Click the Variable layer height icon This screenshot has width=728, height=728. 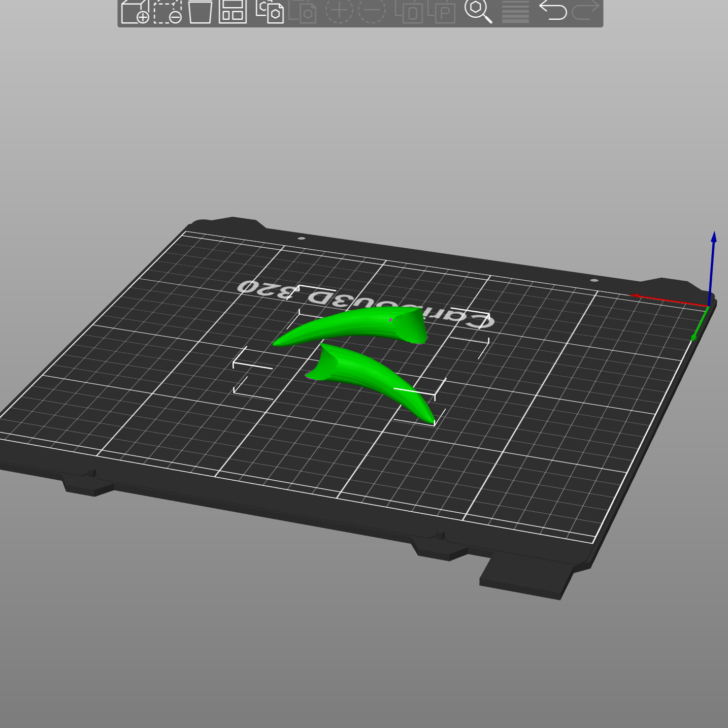point(515,11)
